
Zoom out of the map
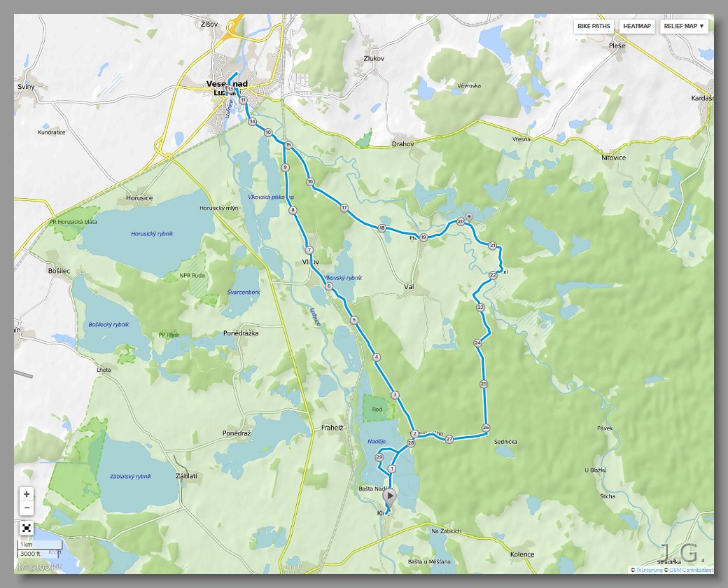point(27,508)
